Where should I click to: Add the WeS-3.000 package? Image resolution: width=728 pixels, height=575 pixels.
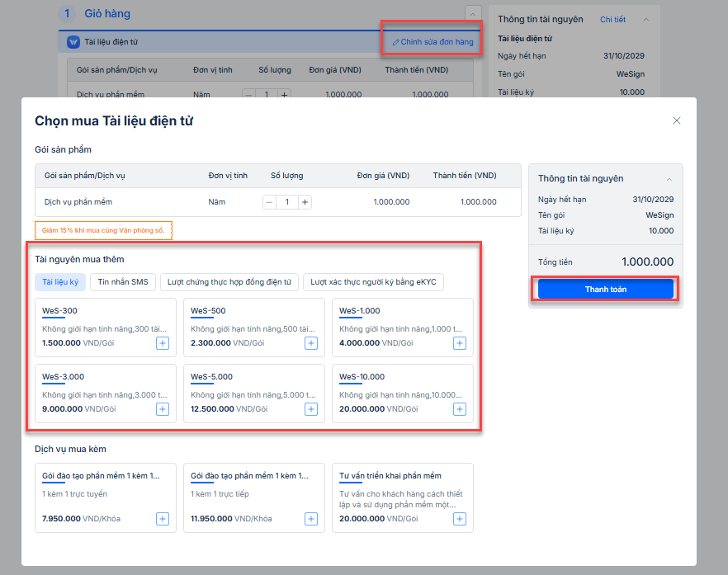tap(162, 409)
